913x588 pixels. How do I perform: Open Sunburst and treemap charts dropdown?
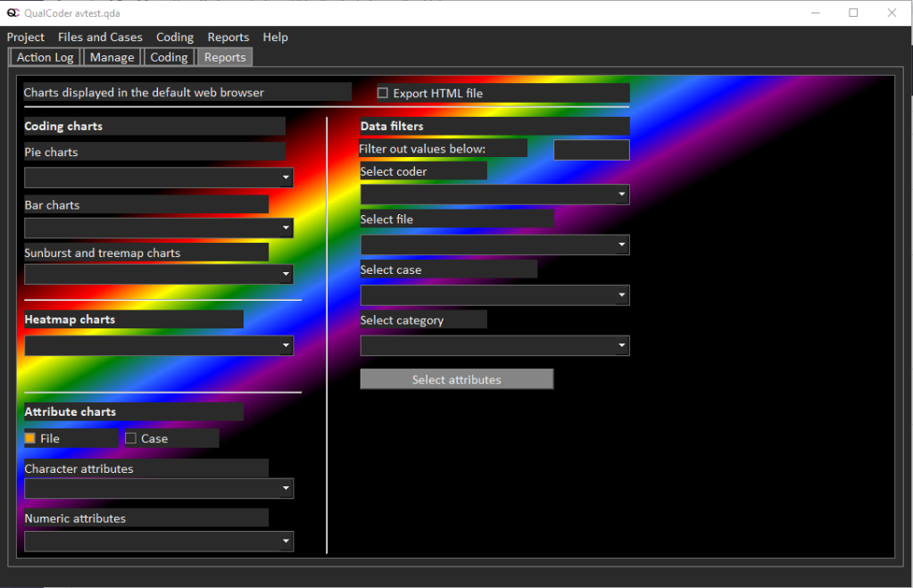coord(159,274)
